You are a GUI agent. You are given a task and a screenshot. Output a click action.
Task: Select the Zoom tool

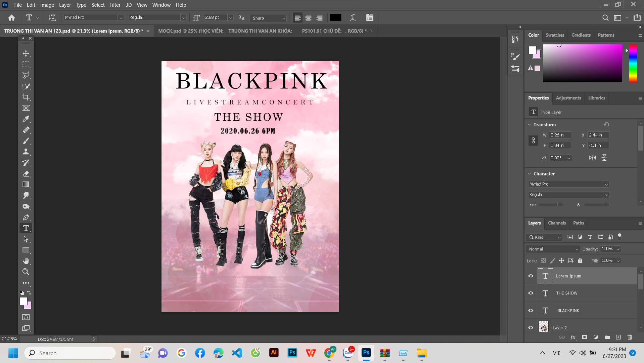[26, 272]
